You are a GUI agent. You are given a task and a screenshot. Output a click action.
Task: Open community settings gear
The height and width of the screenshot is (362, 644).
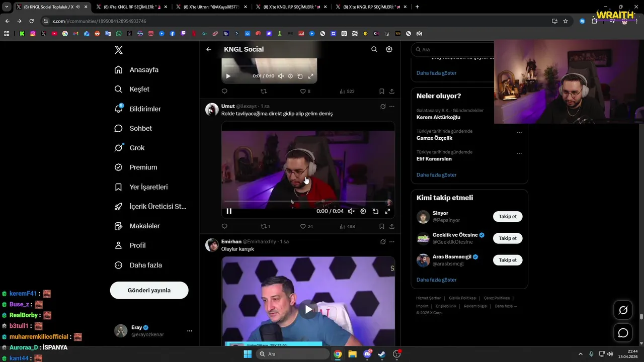[x=389, y=49]
